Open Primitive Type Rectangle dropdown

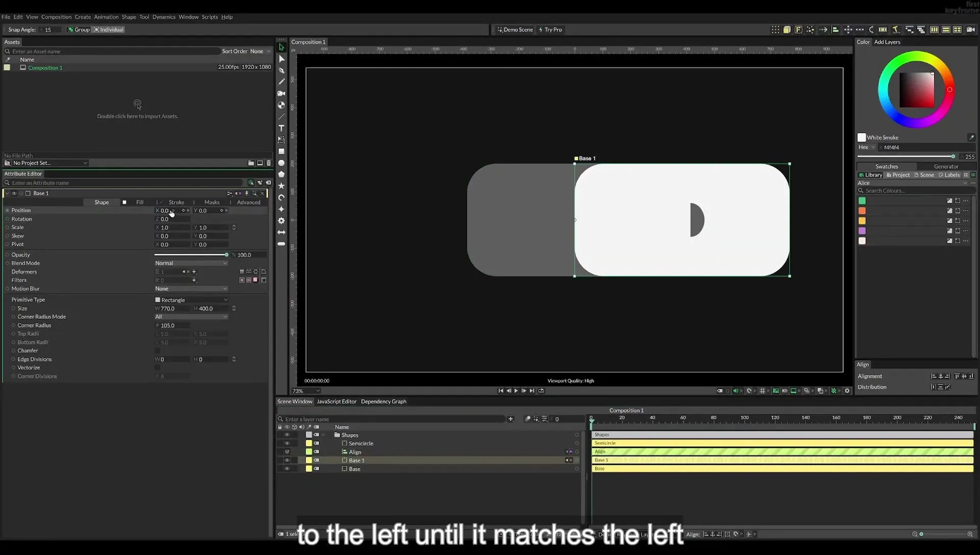[191, 300]
